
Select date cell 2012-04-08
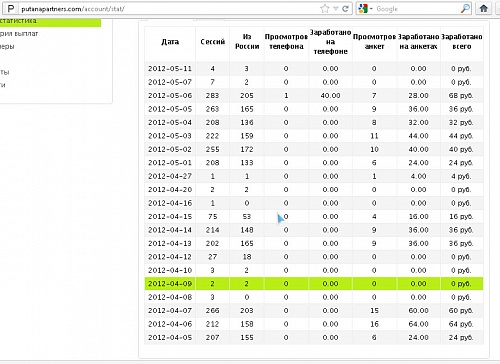click(170, 297)
